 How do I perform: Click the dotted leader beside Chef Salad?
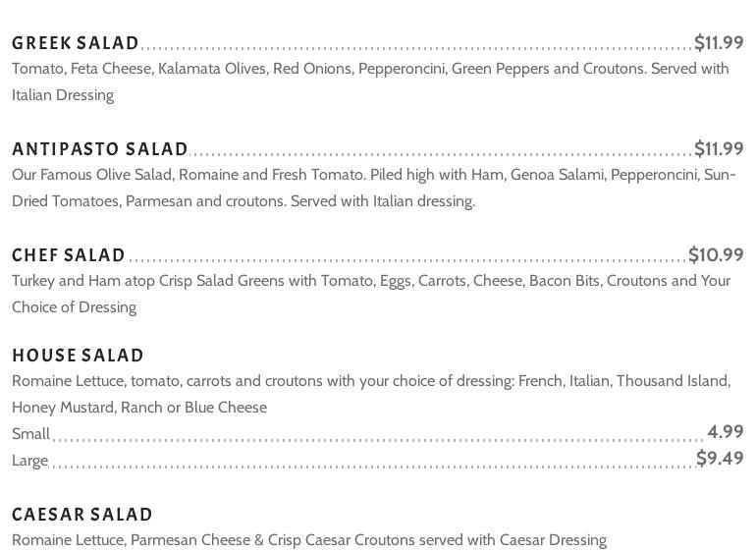pos(406,259)
